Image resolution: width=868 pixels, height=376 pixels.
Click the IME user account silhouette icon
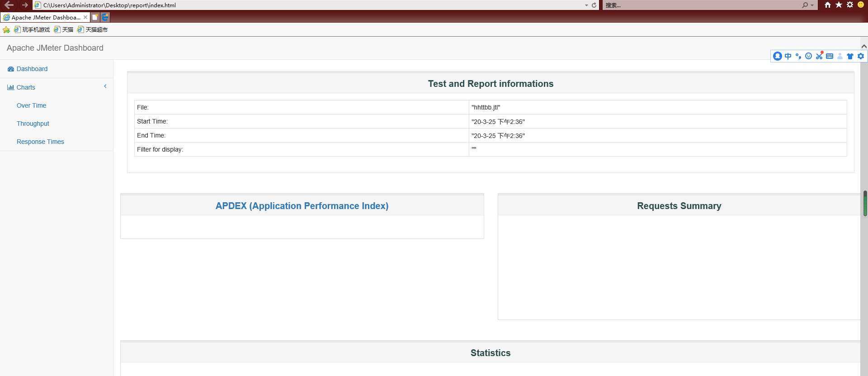pyautogui.click(x=840, y=56)
